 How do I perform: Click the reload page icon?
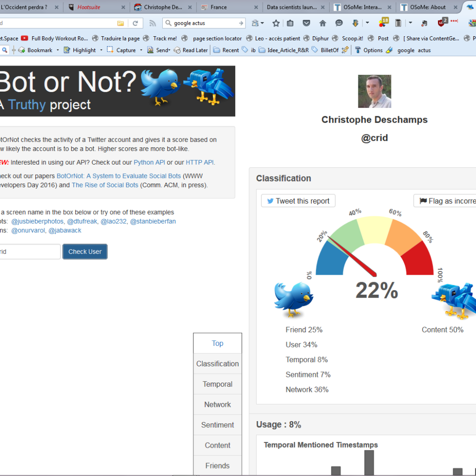pos(135,23)
